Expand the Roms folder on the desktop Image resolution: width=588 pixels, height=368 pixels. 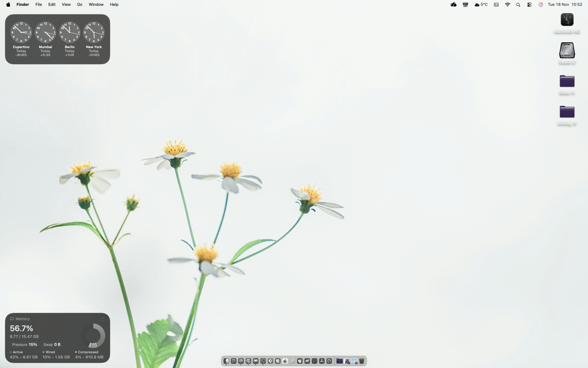coord(573,93)
